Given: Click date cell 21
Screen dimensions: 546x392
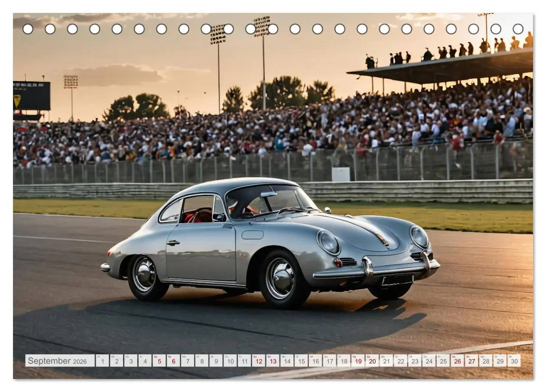Looking at the screenshot, I should (386, 361).
